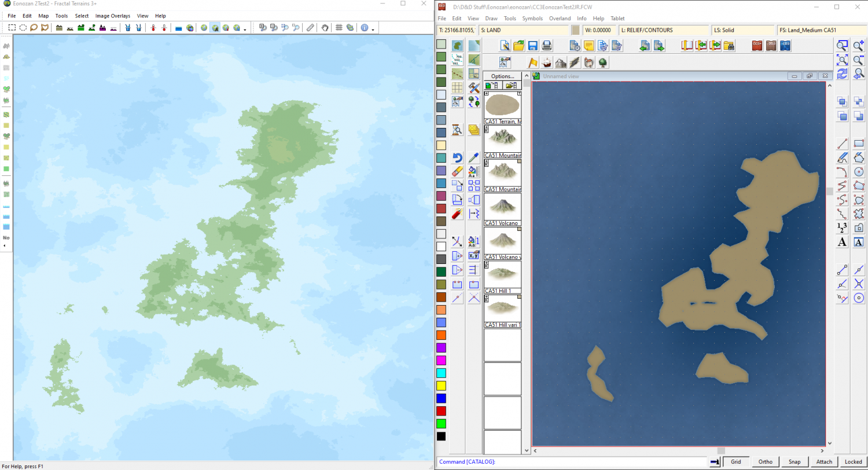The width and height of the screenshot is (868, 470).
Task: Click the flag symbols catalog icon
Action: pos(532,63)
